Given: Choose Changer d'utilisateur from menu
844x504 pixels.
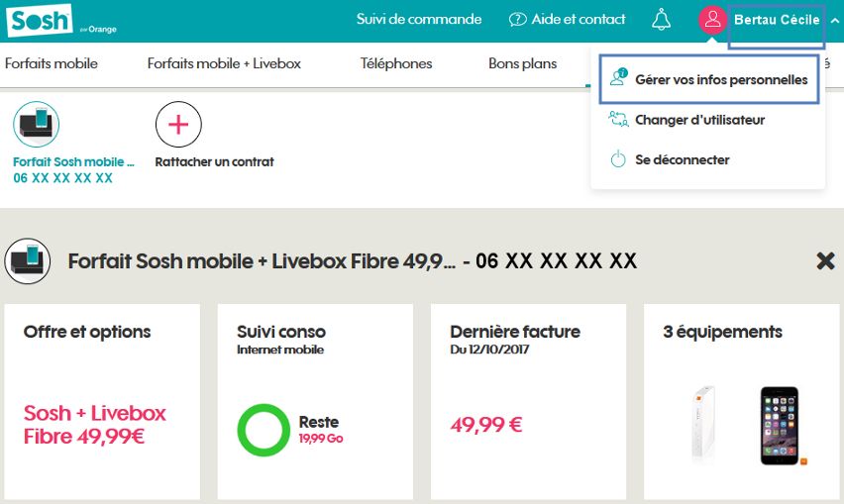Looking at the screenshot, I should click(x=699, y=120).
